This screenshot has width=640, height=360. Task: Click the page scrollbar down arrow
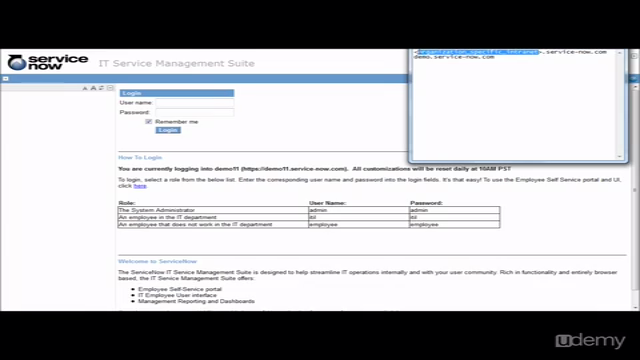click(x=636, y=307)
